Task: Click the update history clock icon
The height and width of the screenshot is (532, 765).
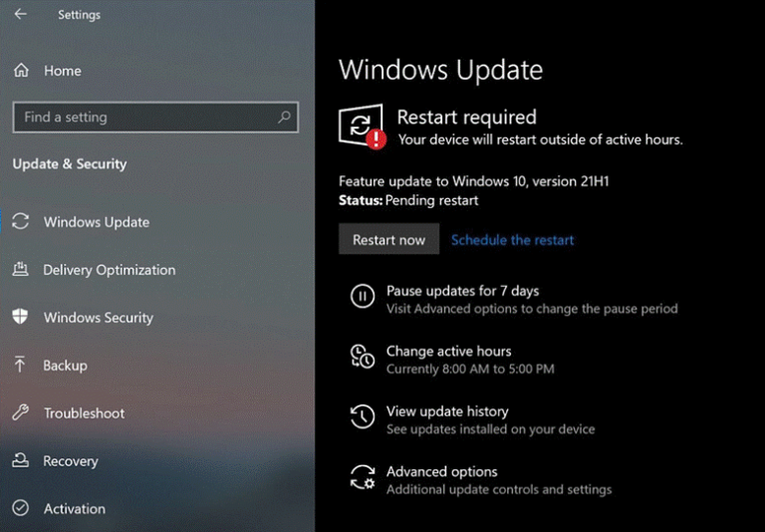Action: pyautogui.click(x=363, y=416)
